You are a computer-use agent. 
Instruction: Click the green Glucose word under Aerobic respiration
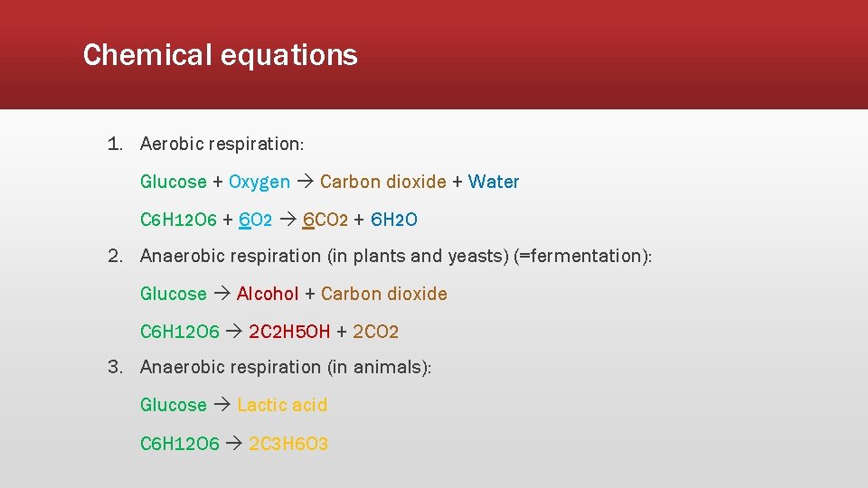tap(174, 182)
